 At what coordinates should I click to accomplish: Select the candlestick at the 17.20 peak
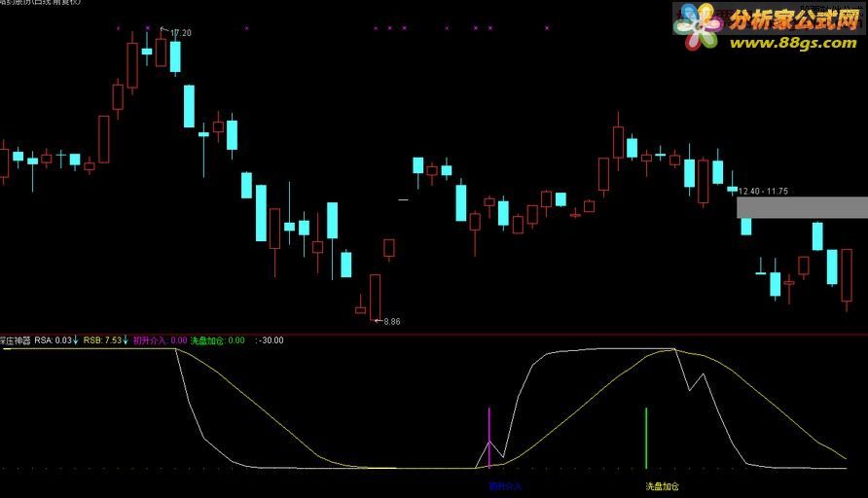click(162, 49)
